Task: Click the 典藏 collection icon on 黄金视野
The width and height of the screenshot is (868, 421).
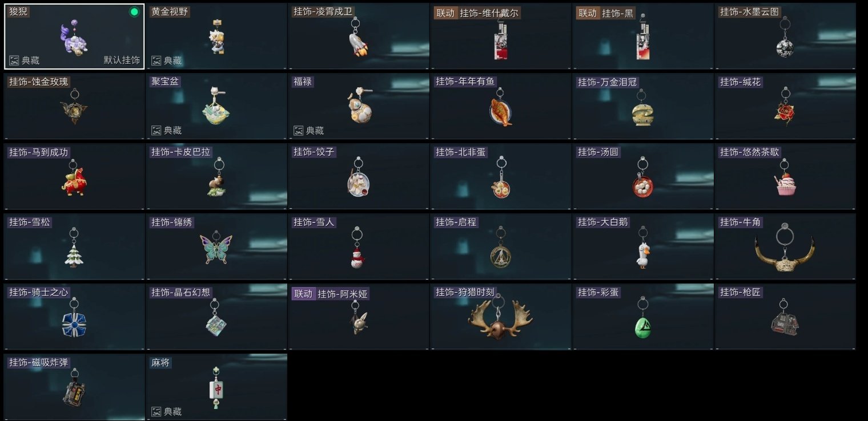Action: point(156,60)
